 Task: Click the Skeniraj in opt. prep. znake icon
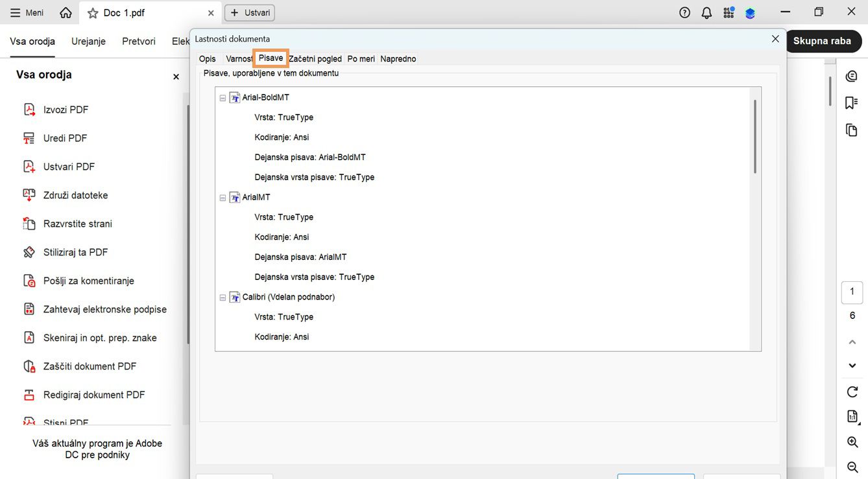(x=29, y=338)
